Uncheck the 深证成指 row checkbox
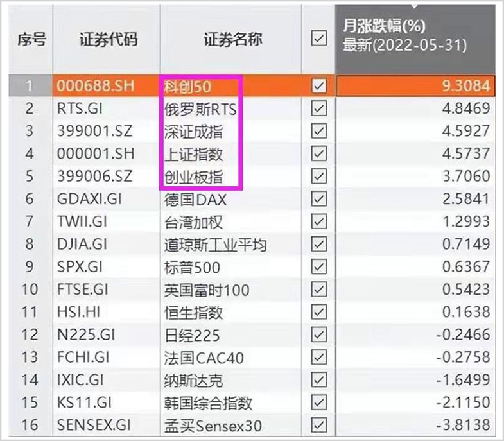The image size is (504, 441). (319, 131)
